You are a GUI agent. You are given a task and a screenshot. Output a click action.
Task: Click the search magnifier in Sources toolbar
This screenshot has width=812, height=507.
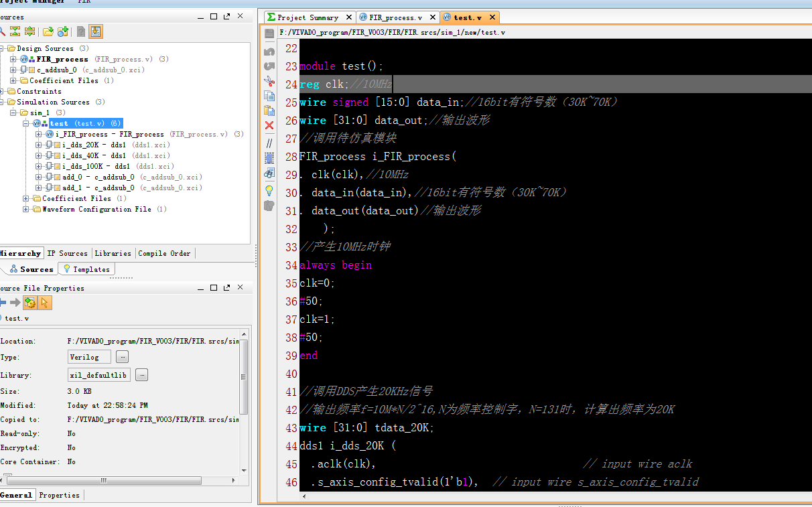pos(4,31)
